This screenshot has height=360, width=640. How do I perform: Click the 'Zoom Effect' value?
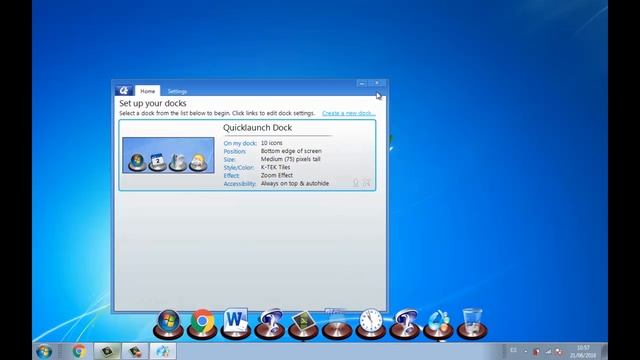(277, 175)
